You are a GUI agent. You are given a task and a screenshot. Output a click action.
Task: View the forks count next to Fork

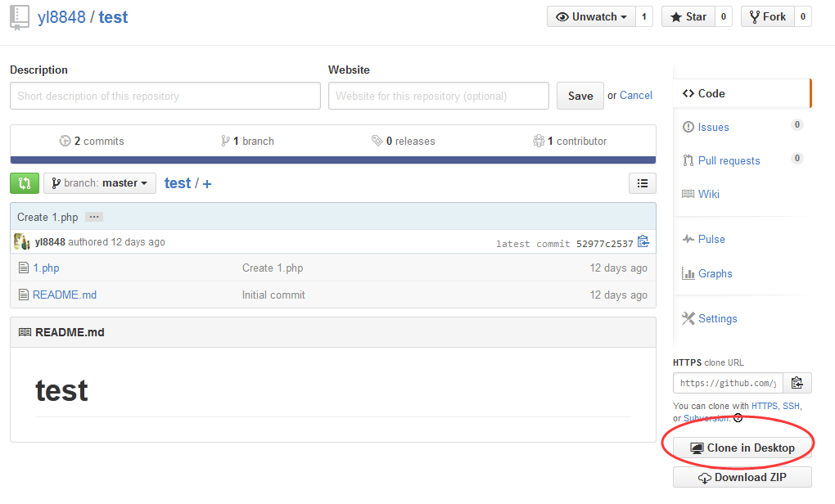pos(802,16)
